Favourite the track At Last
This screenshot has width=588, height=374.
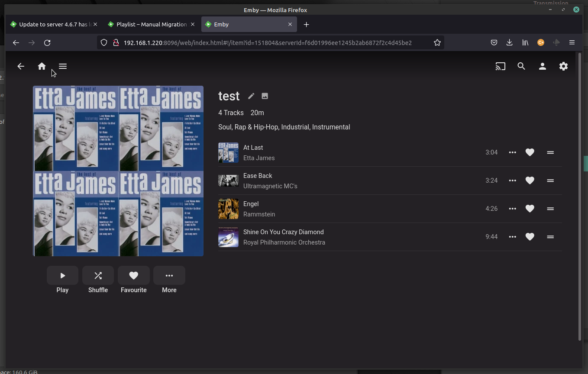point(530,152)
